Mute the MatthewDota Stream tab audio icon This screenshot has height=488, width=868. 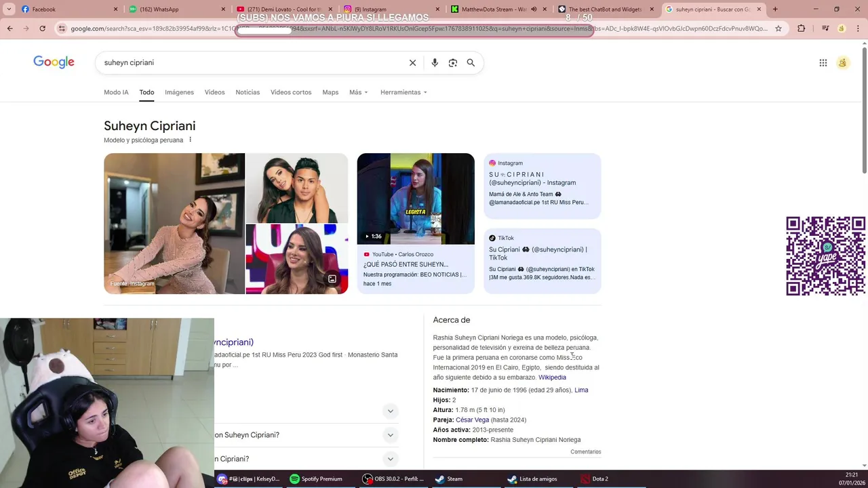pyautogui.click(x=534, y=9)
